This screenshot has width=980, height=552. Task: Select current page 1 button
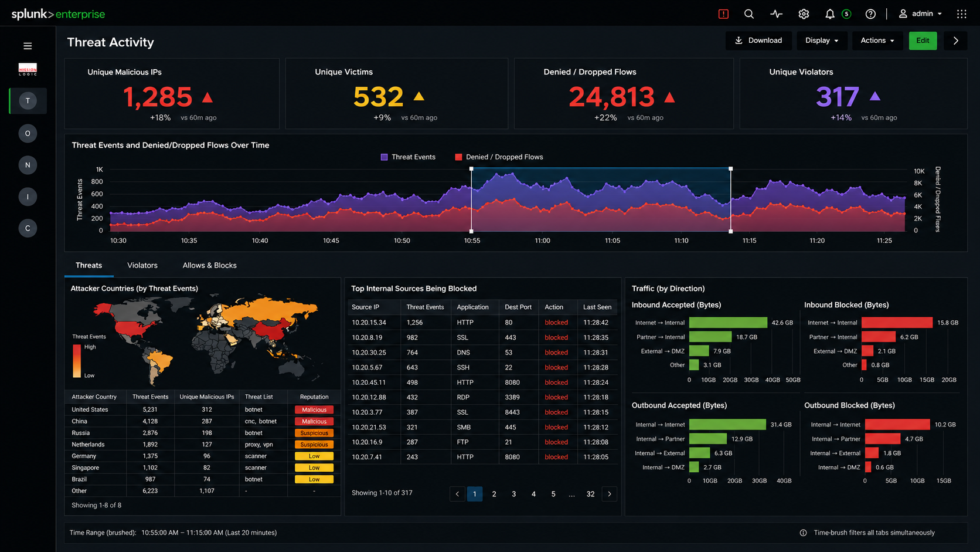(x=475, y=494)
